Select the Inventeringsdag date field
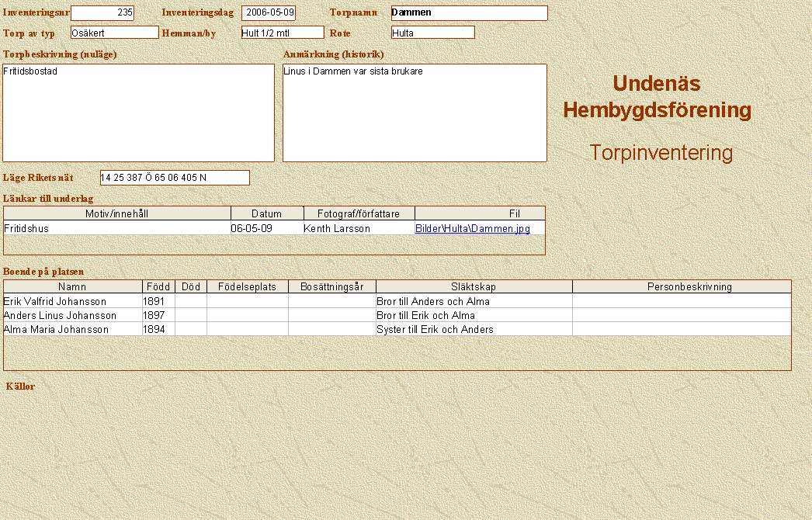 click(269, 13)
